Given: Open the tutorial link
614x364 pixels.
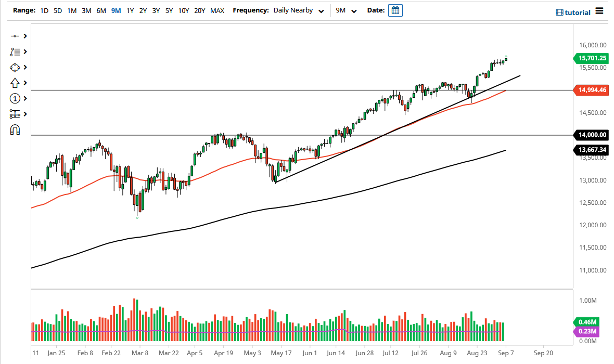Looking at the screenshot, I should point(578,11).
